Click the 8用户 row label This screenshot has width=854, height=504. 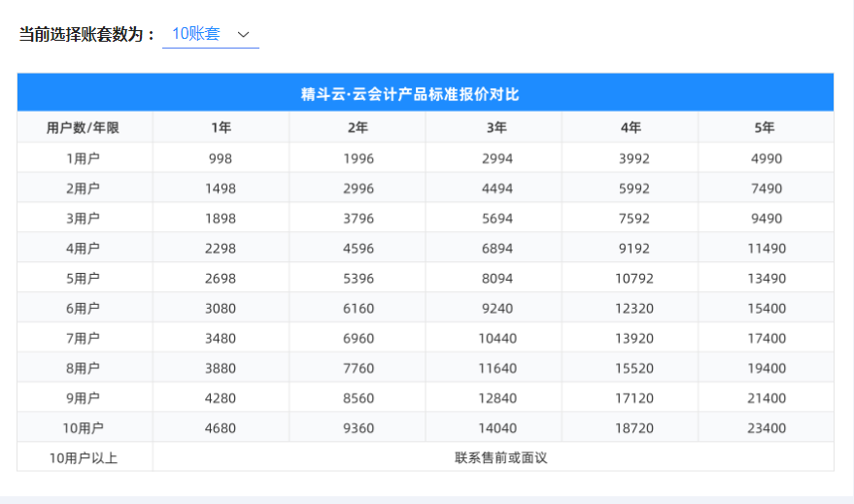pos(85,367)
